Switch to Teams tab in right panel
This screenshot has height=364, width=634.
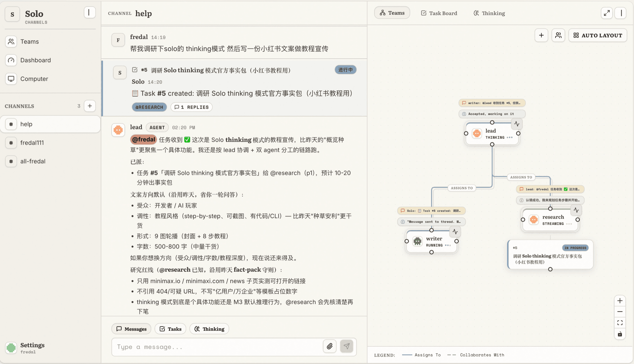pos(392,13)
